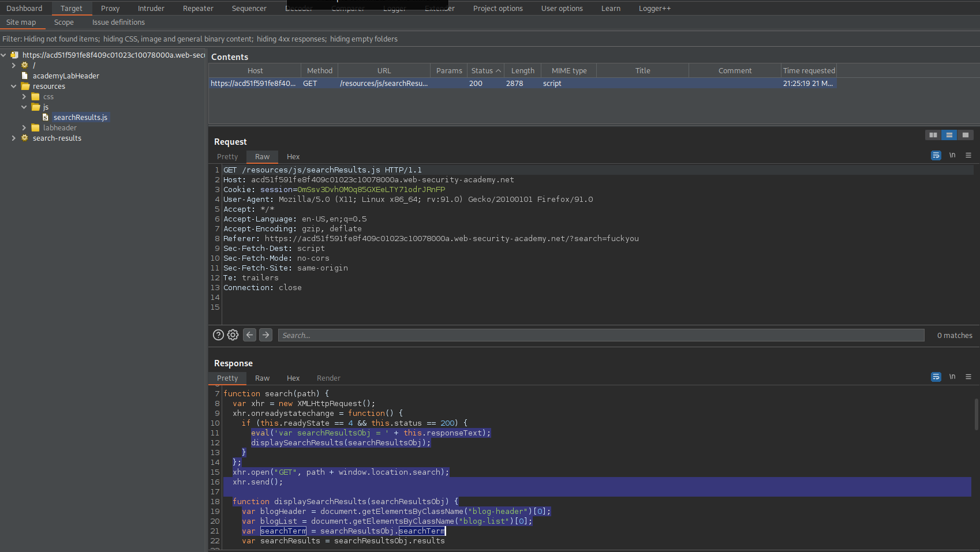
Task: Expand the root slash path node
Action: (x=14, y=66)
